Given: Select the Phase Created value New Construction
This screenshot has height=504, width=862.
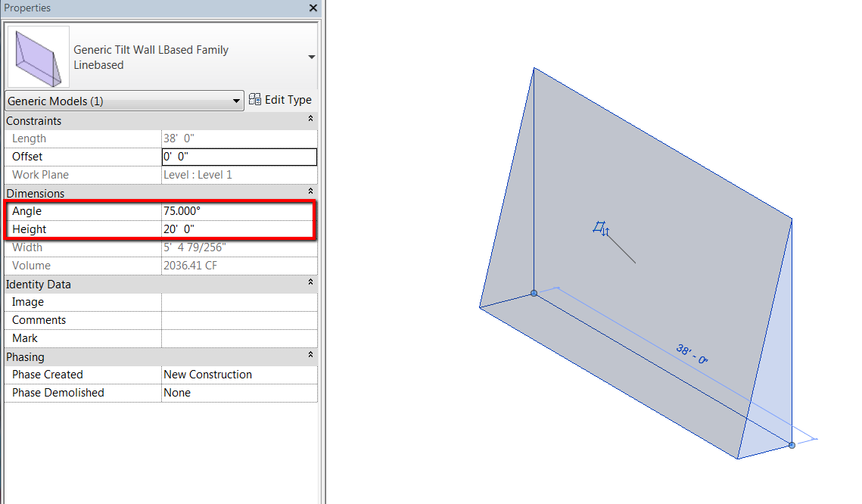Looking at the screenshot, I should pyautogui.click(x=207, y=374).
